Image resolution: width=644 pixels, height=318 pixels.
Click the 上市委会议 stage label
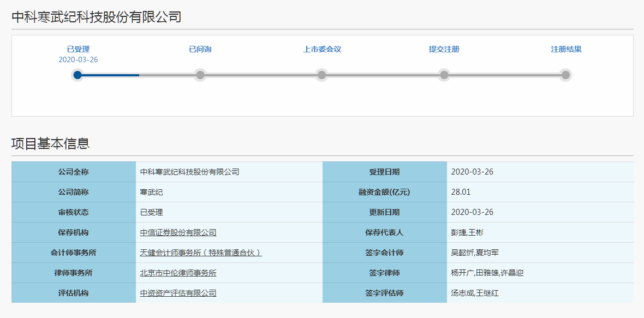pyautogui.click(x=321, y=48)
